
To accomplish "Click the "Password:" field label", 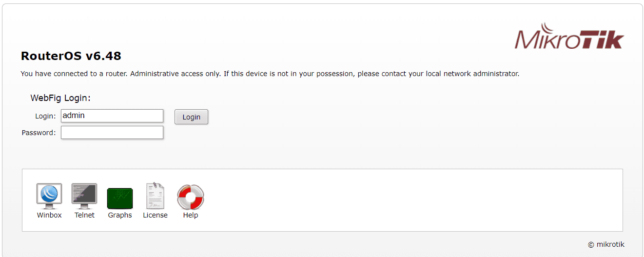I will (39, 133).
